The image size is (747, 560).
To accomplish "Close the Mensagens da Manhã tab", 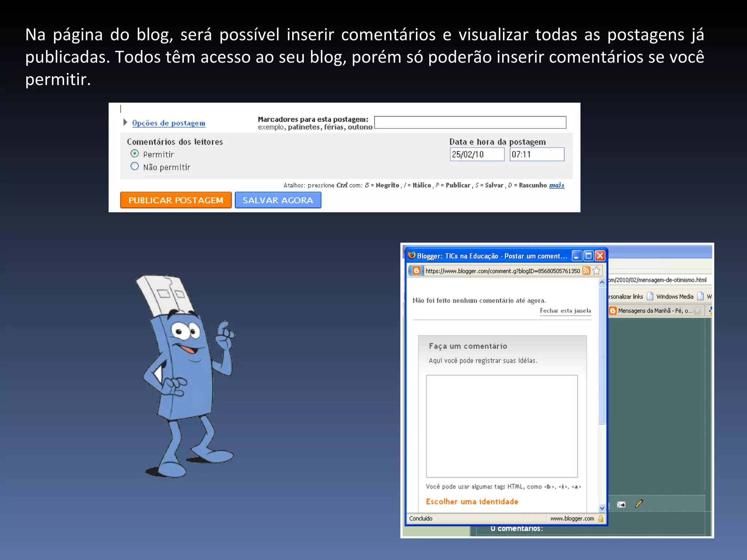I will point(697,311).
